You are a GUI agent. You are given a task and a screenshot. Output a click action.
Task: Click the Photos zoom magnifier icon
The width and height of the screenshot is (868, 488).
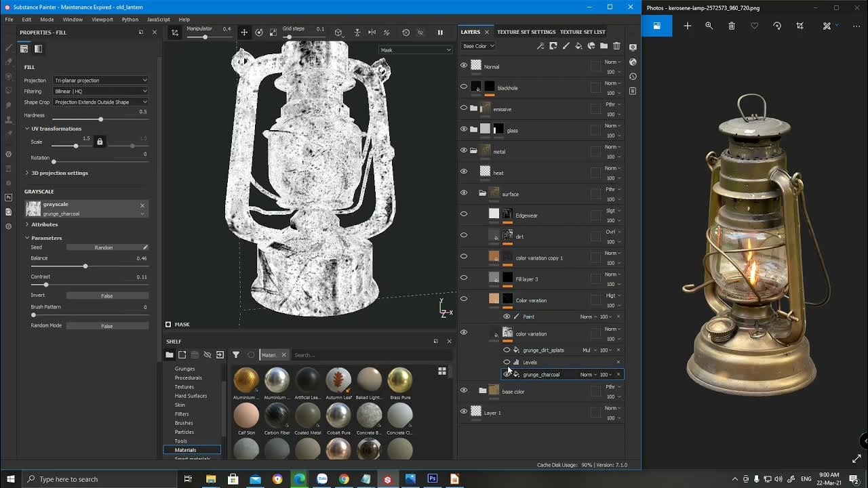709,26
